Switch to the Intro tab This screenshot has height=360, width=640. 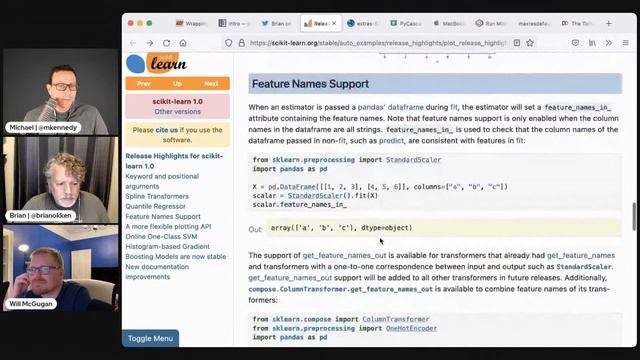click(234, 24)
